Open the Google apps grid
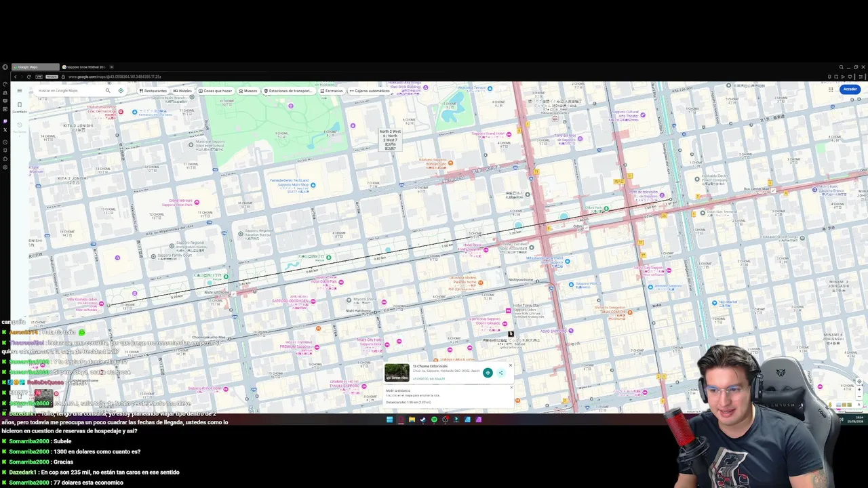Viewport: 868px width, 488px height. pyautogui.click(x=831, y=89)
